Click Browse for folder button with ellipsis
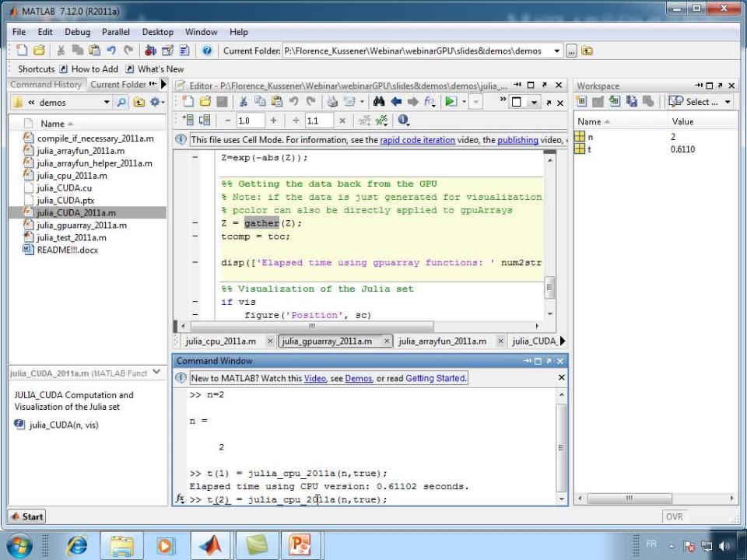The height and width of the screenshot is (560, 747). [x=571, y=51]
